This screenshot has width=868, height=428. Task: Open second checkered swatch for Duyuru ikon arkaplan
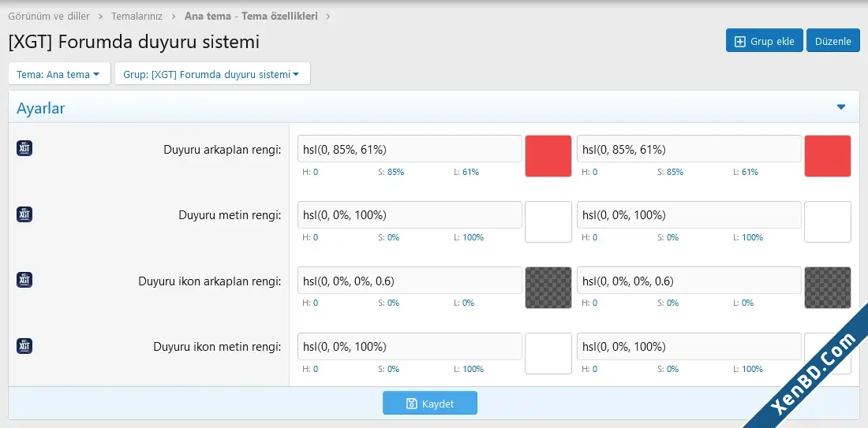(828, 288)
